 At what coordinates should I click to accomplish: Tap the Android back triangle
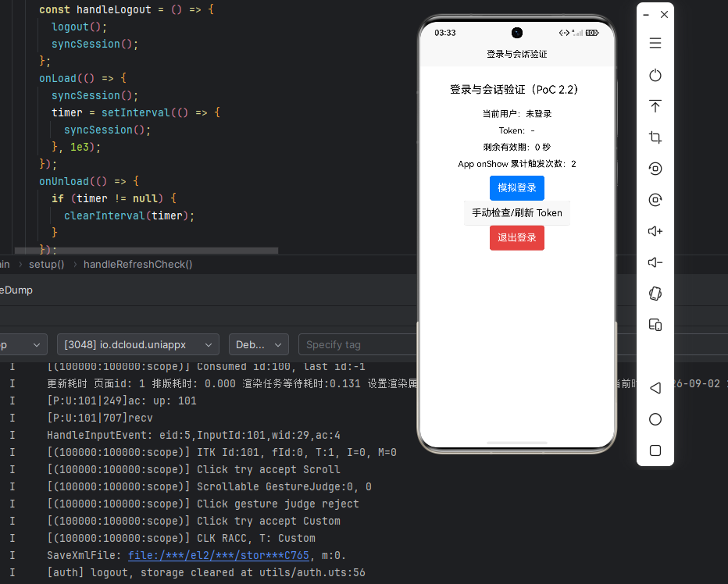(x=655, y=388)
